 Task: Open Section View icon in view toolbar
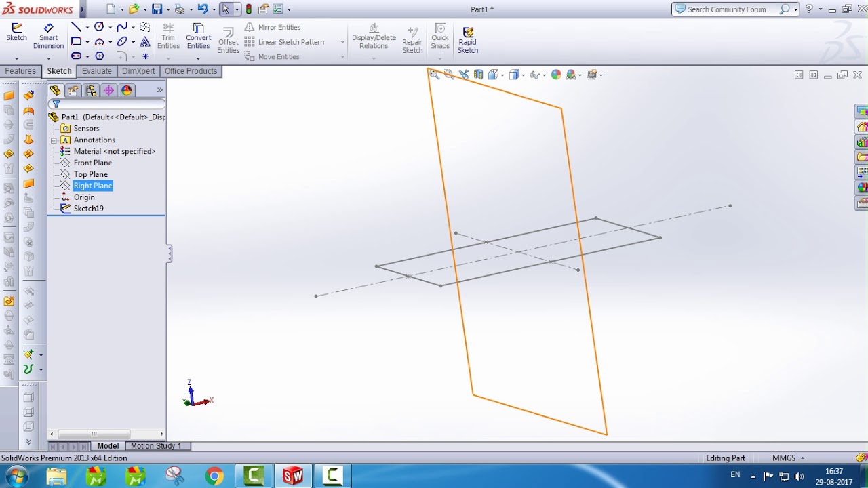point(479,75)
